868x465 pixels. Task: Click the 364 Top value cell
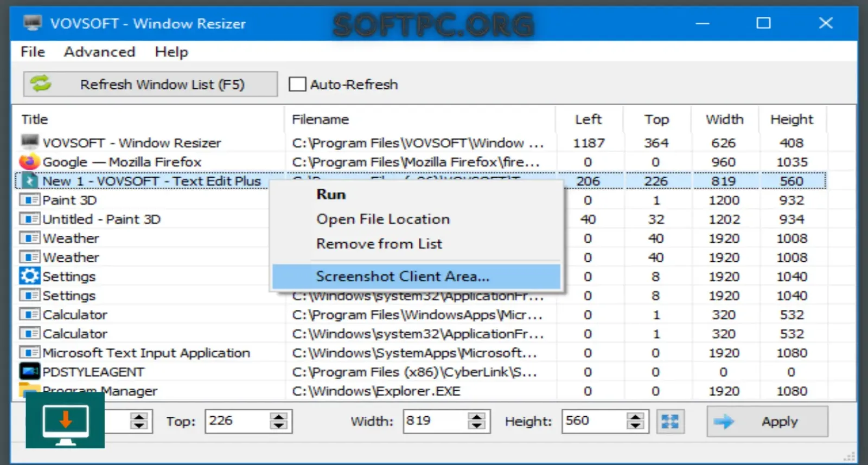coord(656,143)
